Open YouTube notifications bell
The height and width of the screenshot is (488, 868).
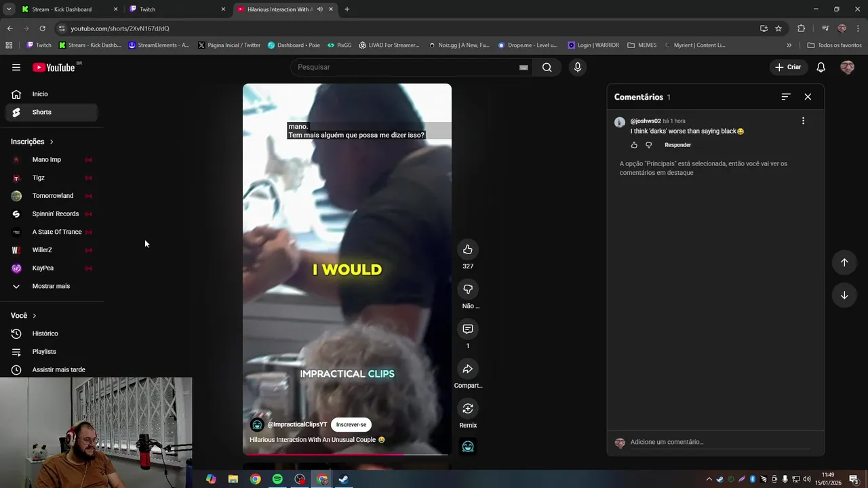pyautogui.click(x=821, y=67)
